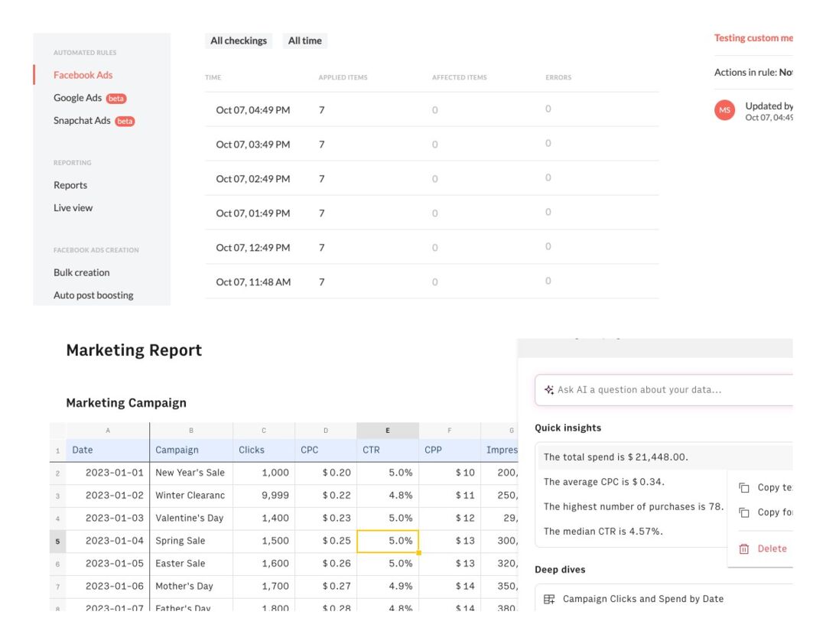
Task: Click the AI sparkle icon in the question field
Action: [548, 389]
